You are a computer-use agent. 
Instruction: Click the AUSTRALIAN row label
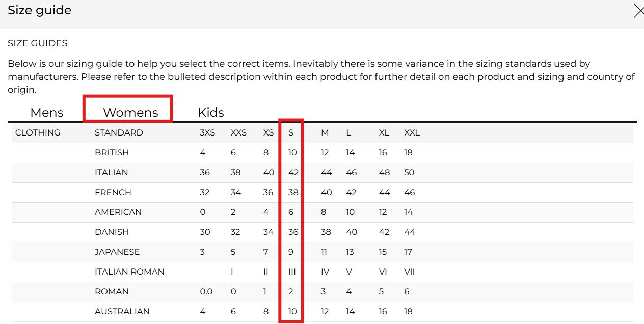pos(122,311)
